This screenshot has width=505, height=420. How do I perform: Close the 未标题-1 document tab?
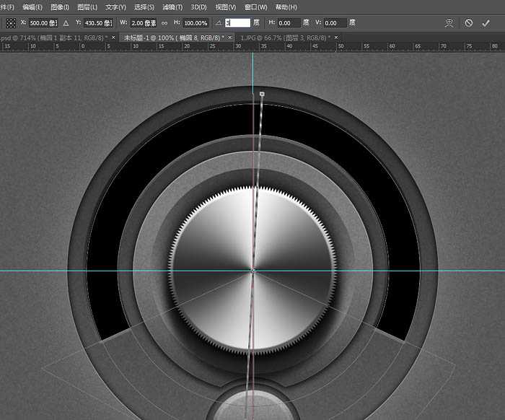[x=229, y=37]
